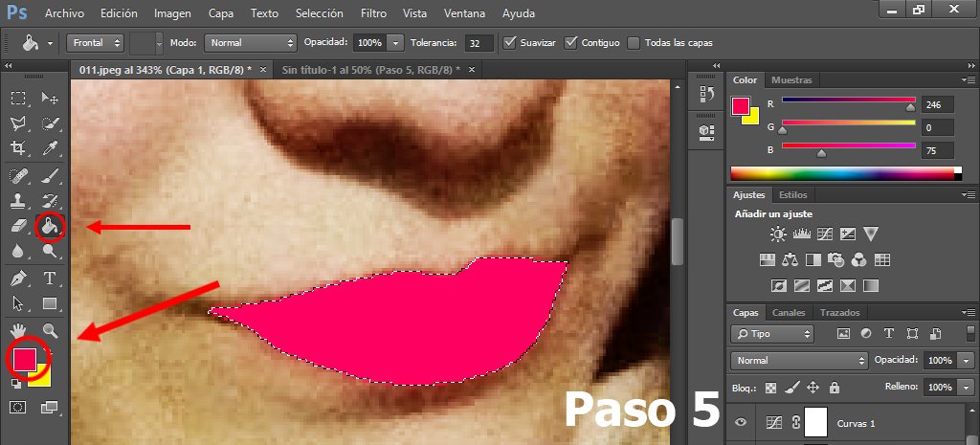The image size is (980, 445).
Task: Toggle Quick Mask mode
Action: click(18, 408)
